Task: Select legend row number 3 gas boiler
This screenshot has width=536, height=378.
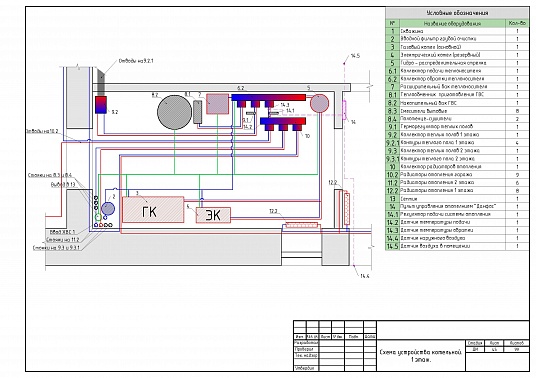Action: pyautogui.click(x=457, y=47)
